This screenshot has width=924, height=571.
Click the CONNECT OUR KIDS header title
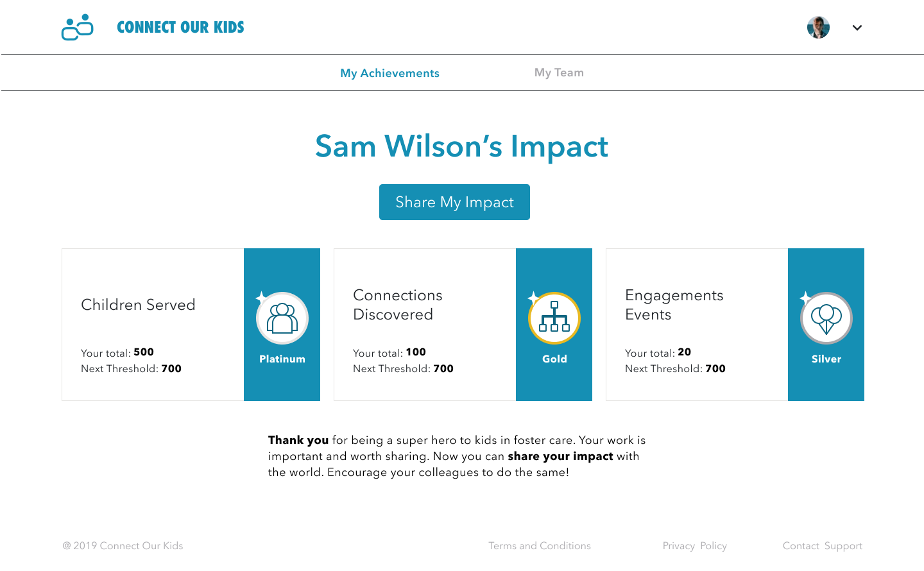180,28
